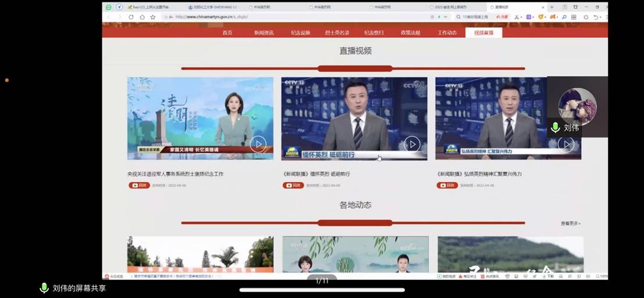
Task: Play the first 清明 video with play button
Action: click(x=258, y=144)
